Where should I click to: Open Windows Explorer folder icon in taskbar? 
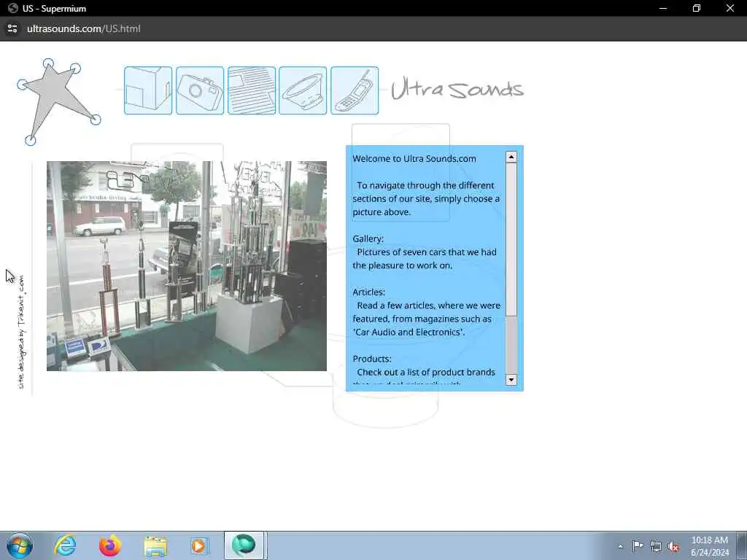point(155,545)
